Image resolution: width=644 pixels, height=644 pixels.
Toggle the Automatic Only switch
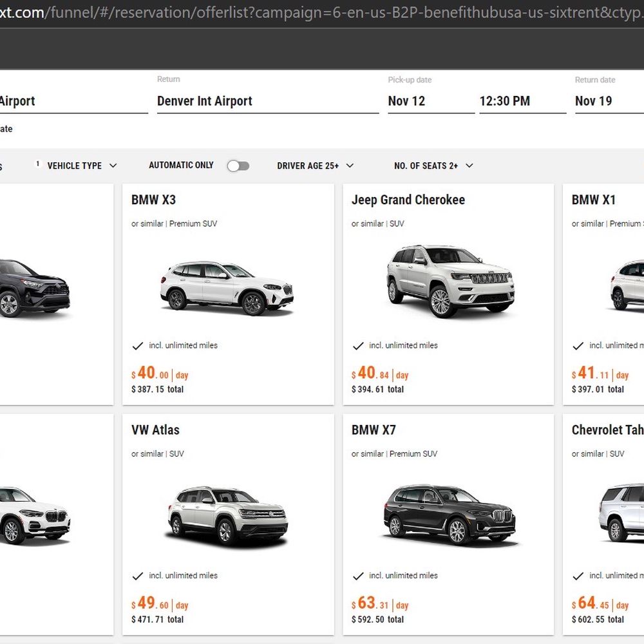coord(238,166)
